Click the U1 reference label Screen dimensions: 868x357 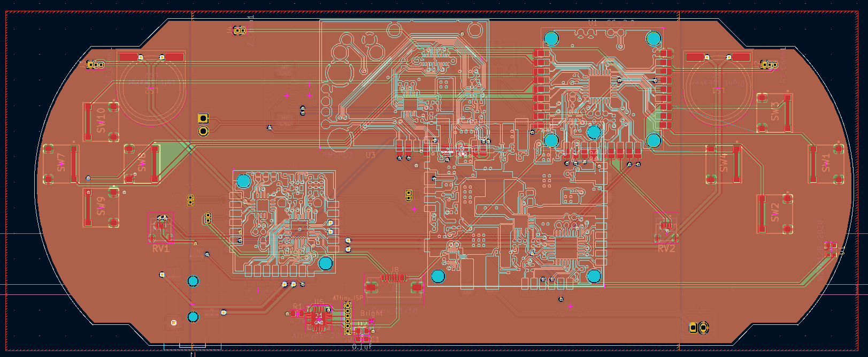point(593,23)
